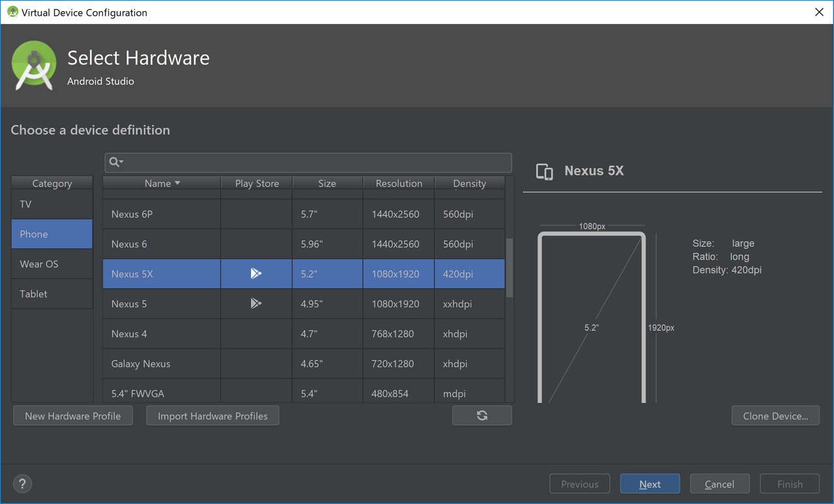This screenshot has width=834, height=504.
Task: Refresh the device list with the refresh icon
Action: [x=482, y=415]
